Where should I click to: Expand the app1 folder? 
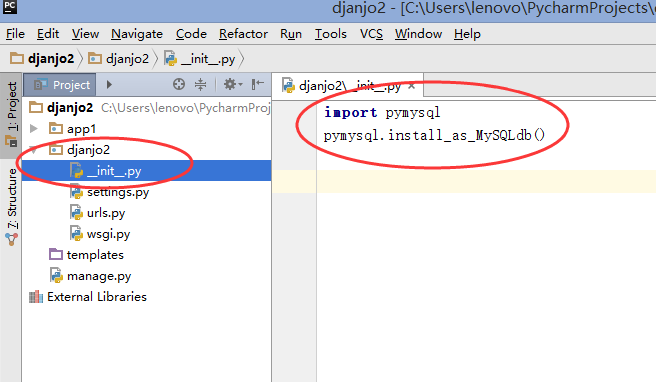point(34,128)
